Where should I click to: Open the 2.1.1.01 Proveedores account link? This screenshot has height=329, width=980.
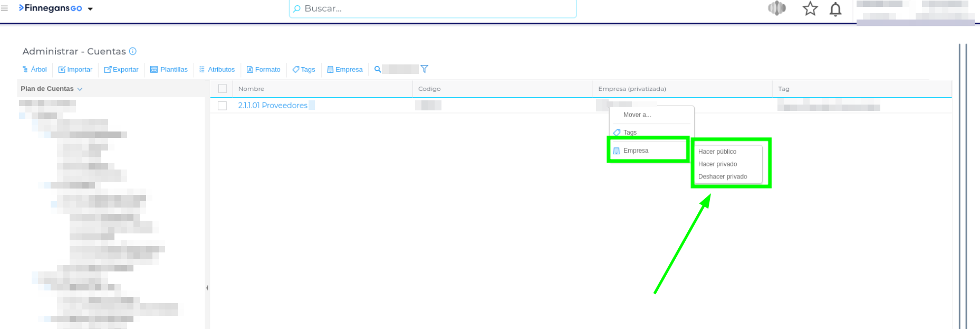(272, 106)
